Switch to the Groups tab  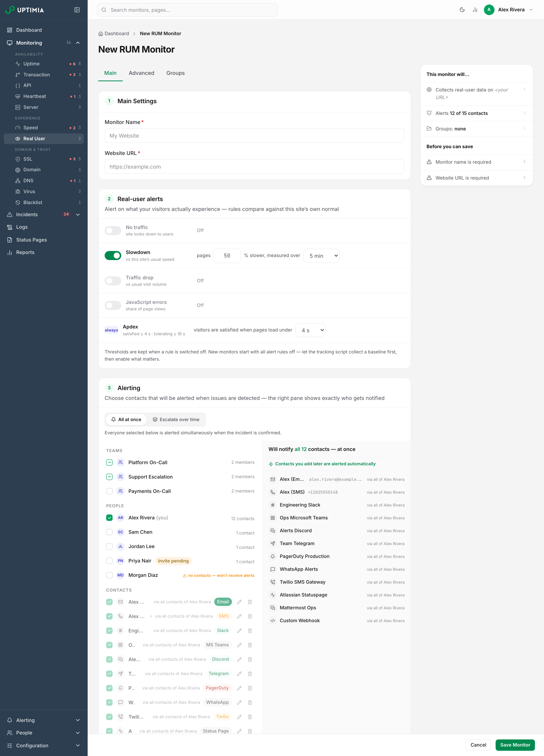pyautogui.click(x=175, y=73)
